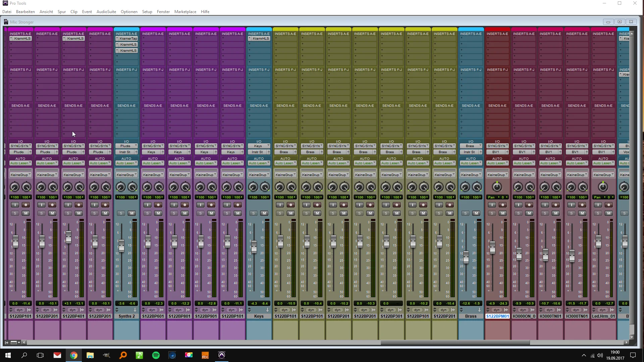Open the Datei menu

coord(7,12)
